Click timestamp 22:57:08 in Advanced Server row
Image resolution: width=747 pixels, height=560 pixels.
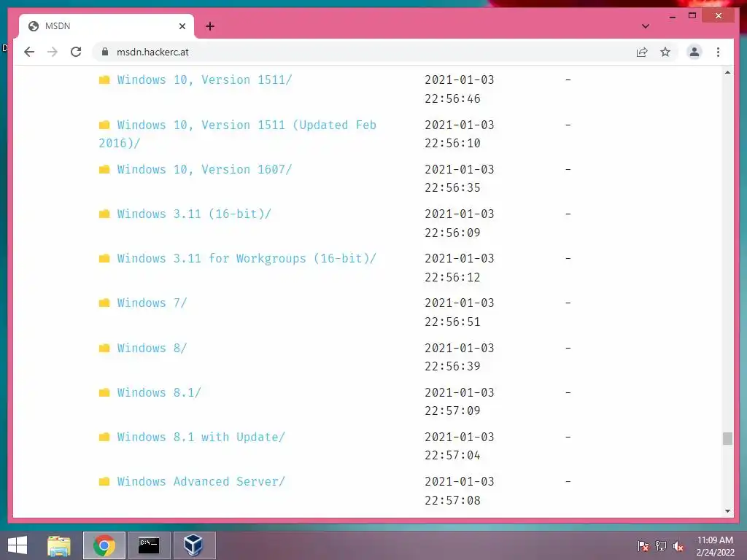452,500
